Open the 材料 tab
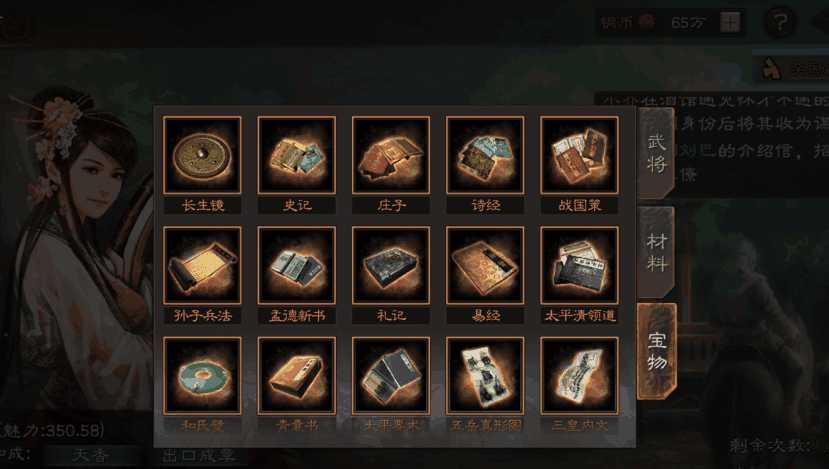The width and height of the screenshot is (829, 469). click(656, 252)
